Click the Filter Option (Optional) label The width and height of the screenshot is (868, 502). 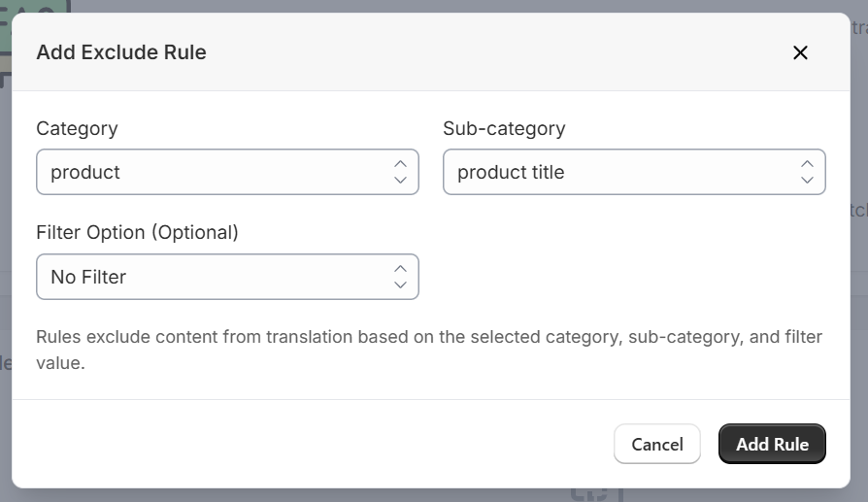click(x=137, y=232)
